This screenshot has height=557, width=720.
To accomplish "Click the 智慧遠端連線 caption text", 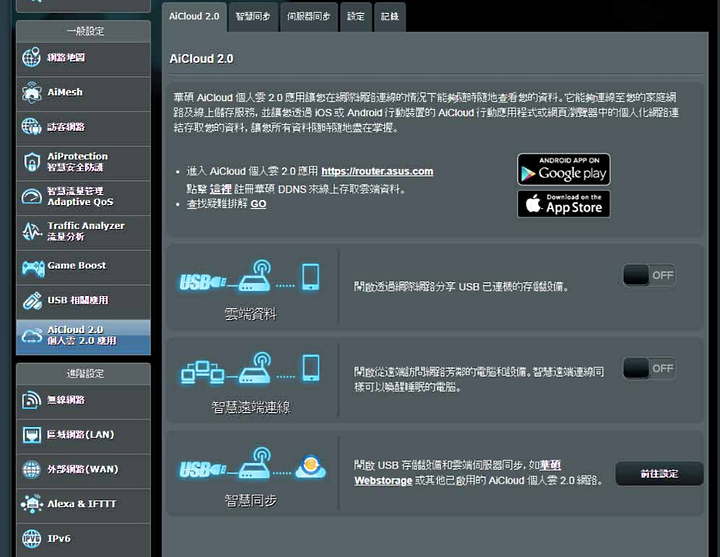I will click(251, 407).
